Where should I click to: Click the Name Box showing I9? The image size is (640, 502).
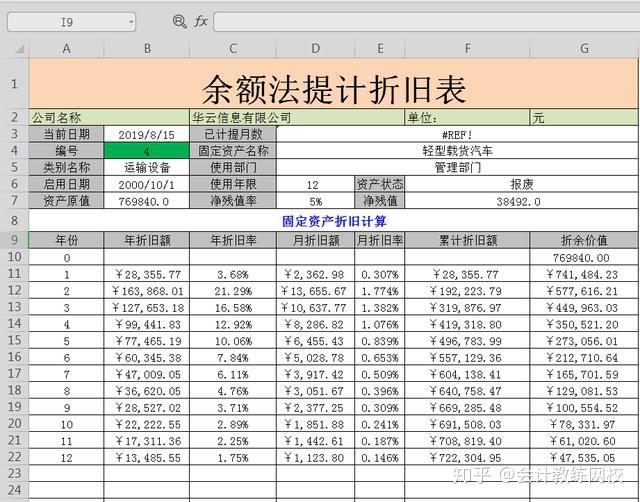[x=67, y=22]
